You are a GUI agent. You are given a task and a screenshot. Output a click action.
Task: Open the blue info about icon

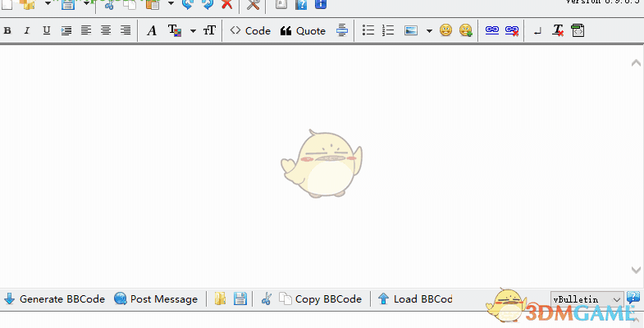click(321, 5)
